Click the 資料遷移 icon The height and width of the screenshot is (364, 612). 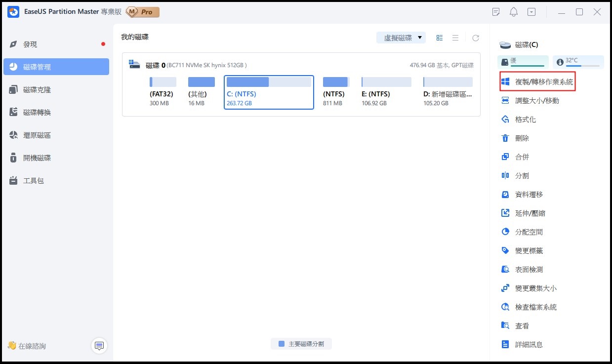click(505, 195)
